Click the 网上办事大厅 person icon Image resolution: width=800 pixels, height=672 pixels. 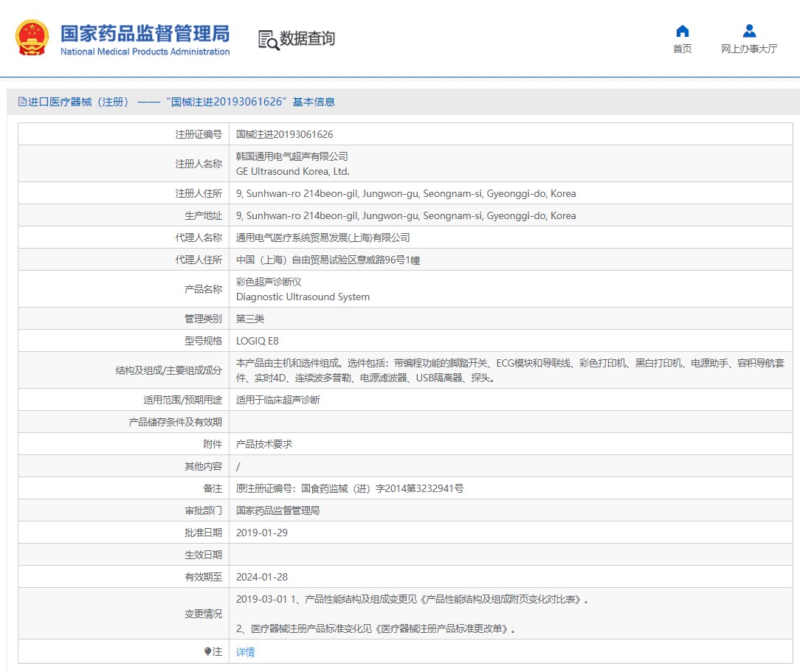tap(749, 31)
